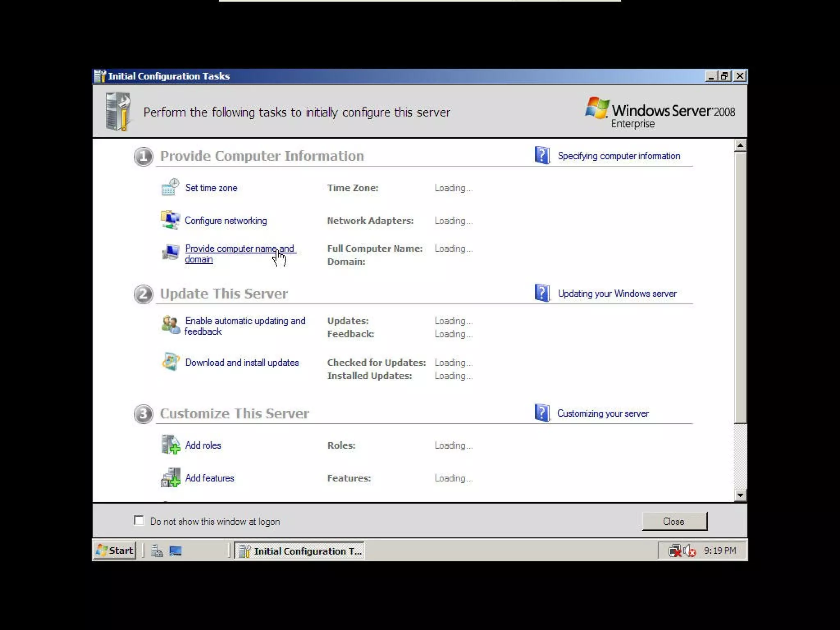Image resolution: width=840 pixels, height=630 pixels.
Task: Click the Set time zone clock icon
Action: tap(170, 187)
